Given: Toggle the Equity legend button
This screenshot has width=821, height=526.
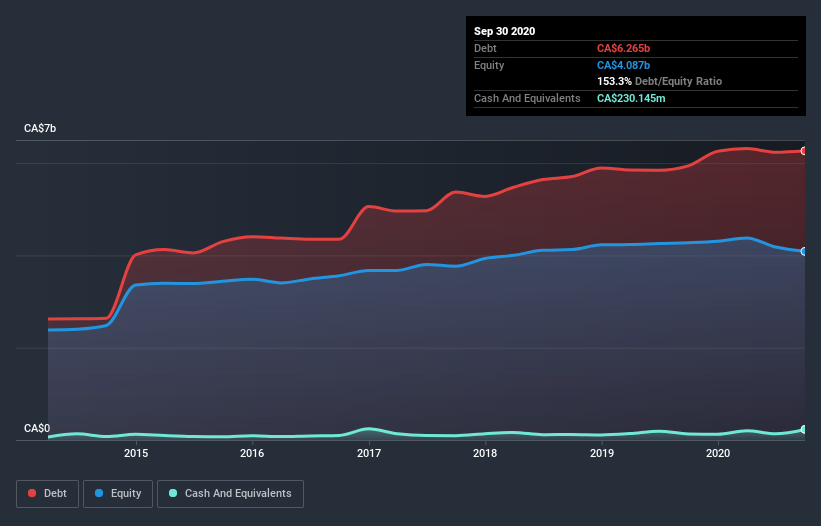Looking at the screenshot, I should (118, 494).
